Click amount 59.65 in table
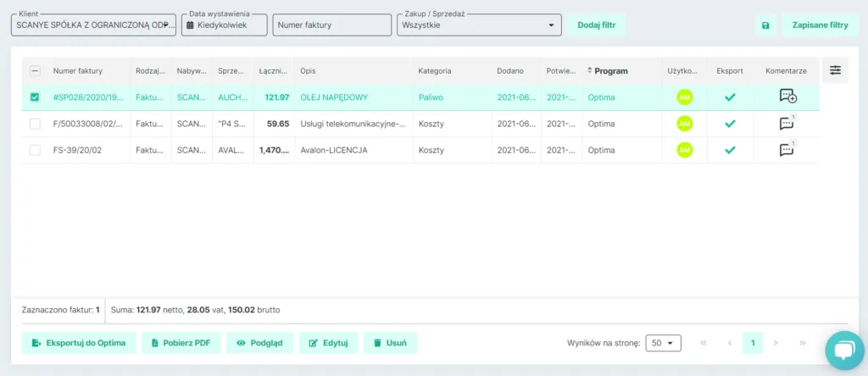Screen dimensions: 868x376 pos(278,124)
